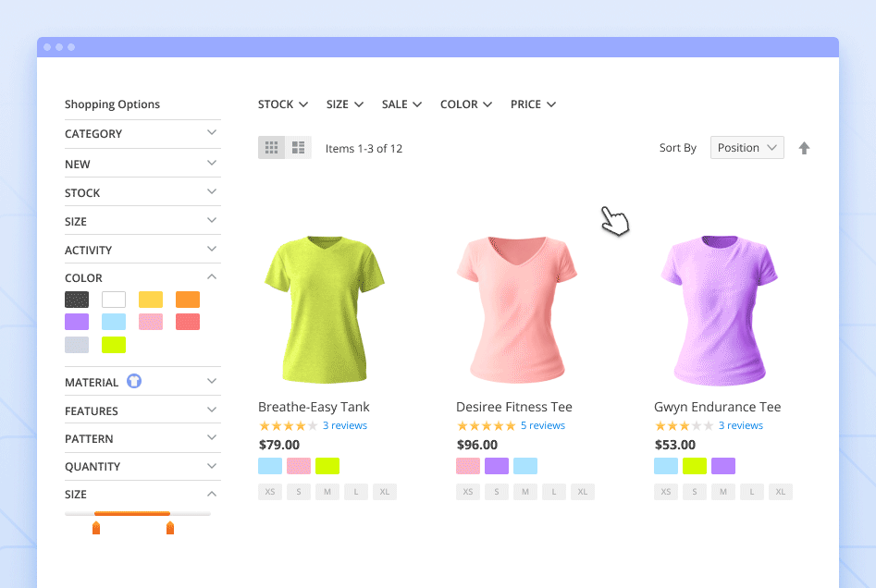Click the Desiree Fitness Tee product image
This screenshot has height=588, width=876.
516,310
